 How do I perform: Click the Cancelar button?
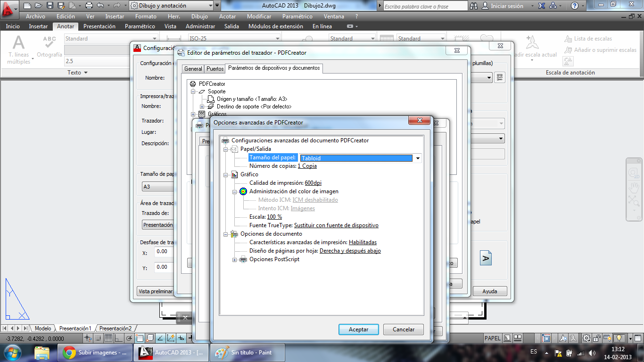pos(404,329)
